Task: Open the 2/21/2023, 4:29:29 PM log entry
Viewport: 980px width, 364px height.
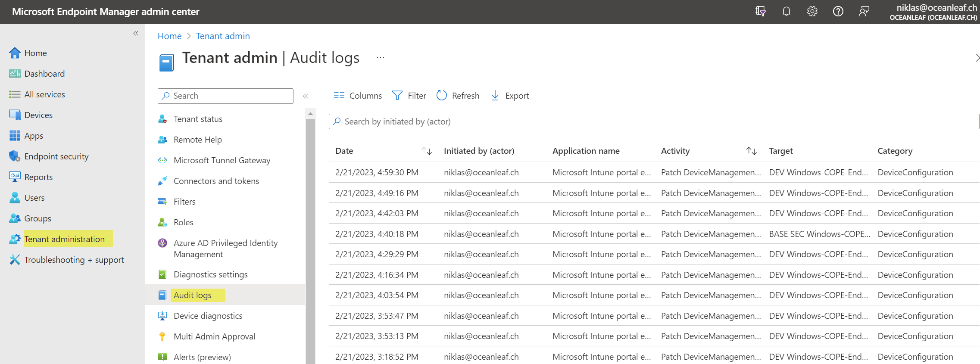Action: [x=654, y=254]
